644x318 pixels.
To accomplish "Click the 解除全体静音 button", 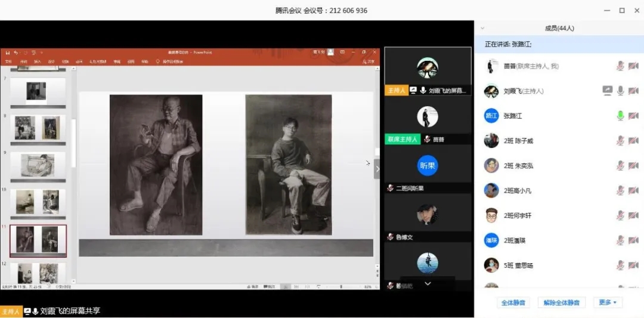I will point(562,302).
